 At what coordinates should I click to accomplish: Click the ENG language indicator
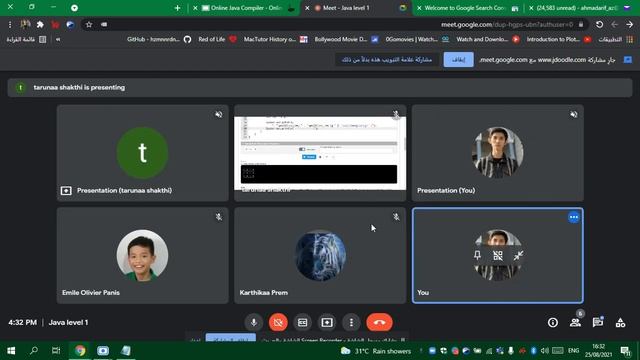tap(573, 351)
